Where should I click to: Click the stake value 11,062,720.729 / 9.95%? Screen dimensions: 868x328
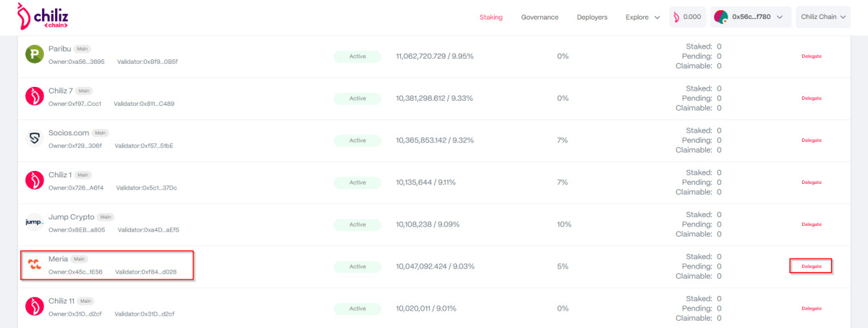pos(435,56)
